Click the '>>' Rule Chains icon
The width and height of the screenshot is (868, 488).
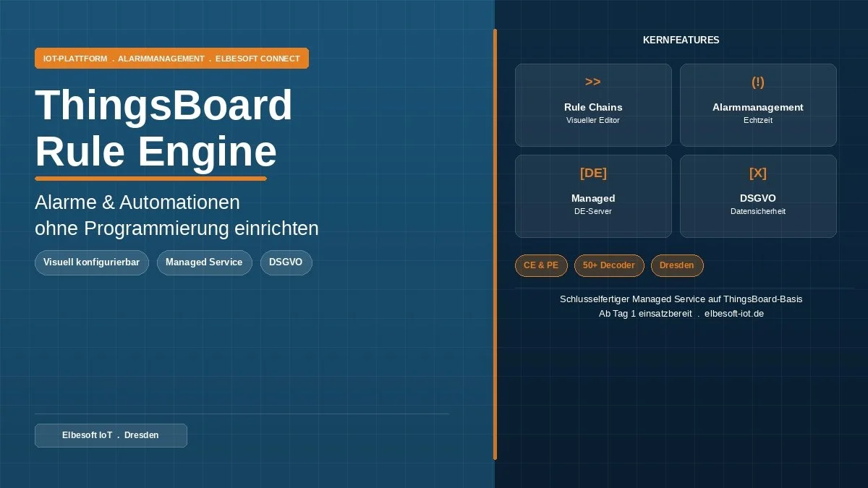click(x=593, y=82)
